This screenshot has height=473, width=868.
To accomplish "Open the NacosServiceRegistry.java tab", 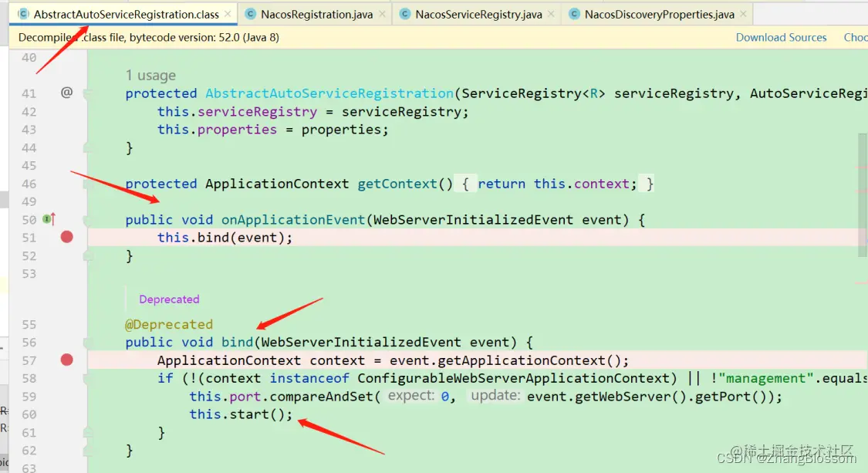I will point(478,15).
